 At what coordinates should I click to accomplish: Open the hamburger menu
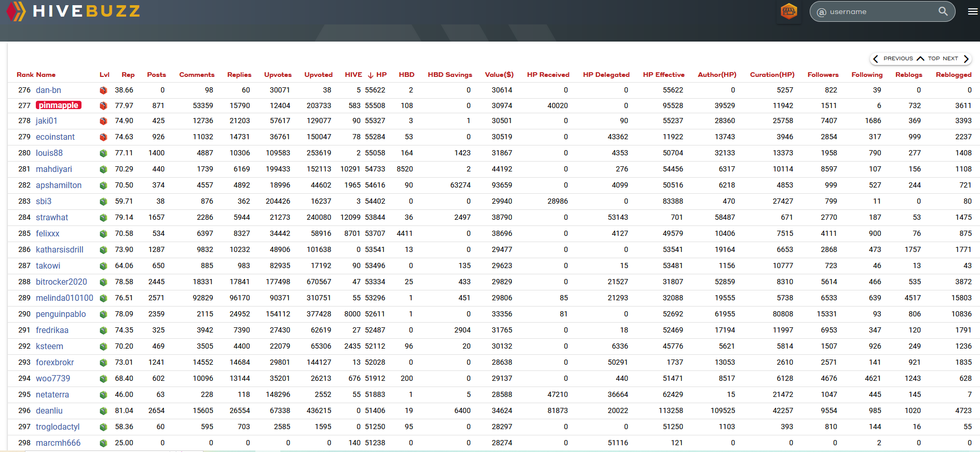(973, 11)
